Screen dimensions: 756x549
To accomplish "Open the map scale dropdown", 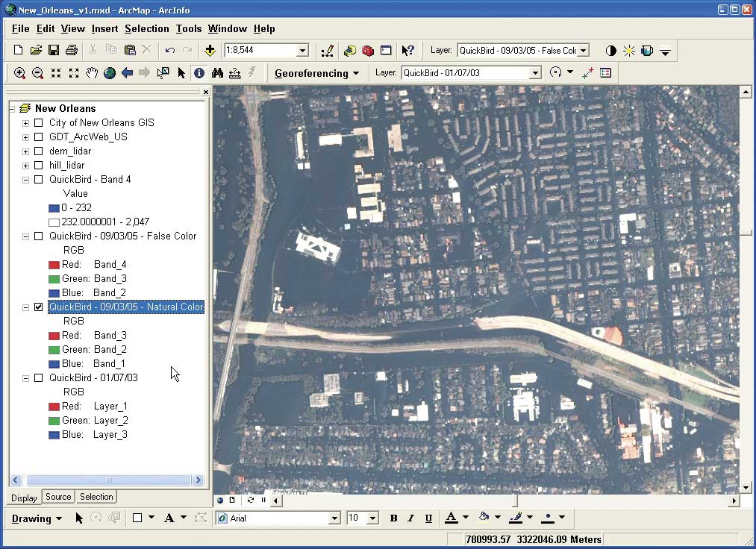I will 302,51.
